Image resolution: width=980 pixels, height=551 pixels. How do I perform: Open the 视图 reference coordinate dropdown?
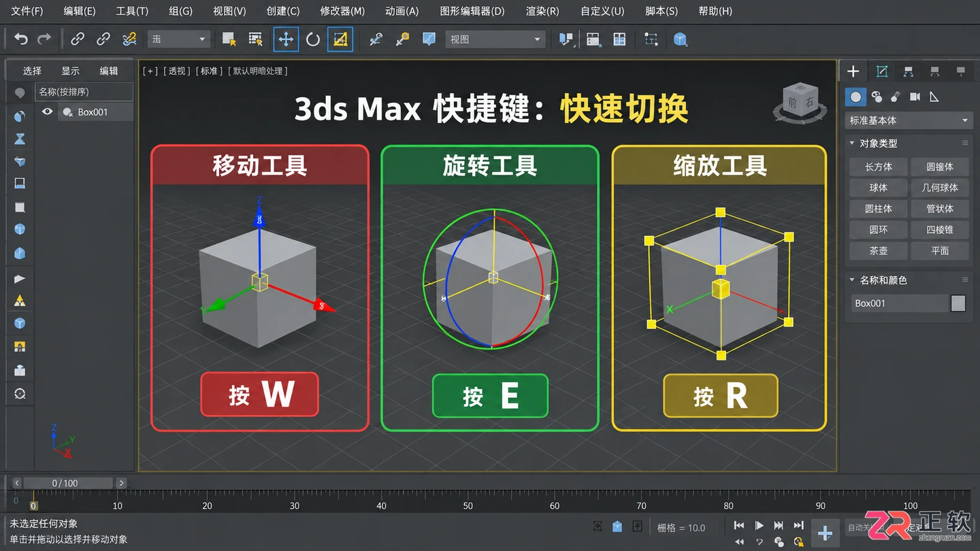[495, 39]
